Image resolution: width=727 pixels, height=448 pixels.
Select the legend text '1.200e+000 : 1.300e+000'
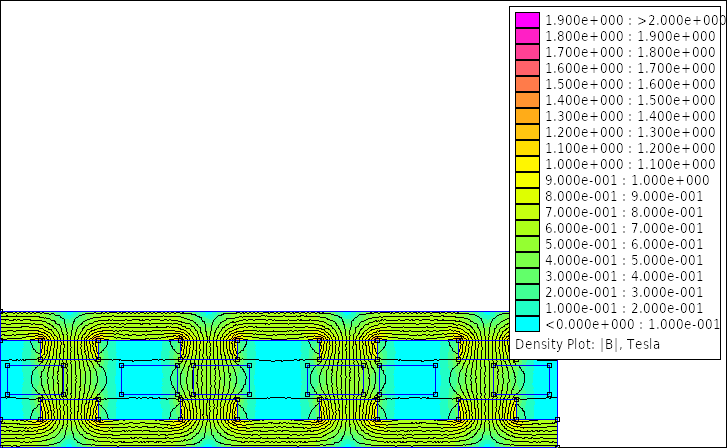click(x=630, y=132)
